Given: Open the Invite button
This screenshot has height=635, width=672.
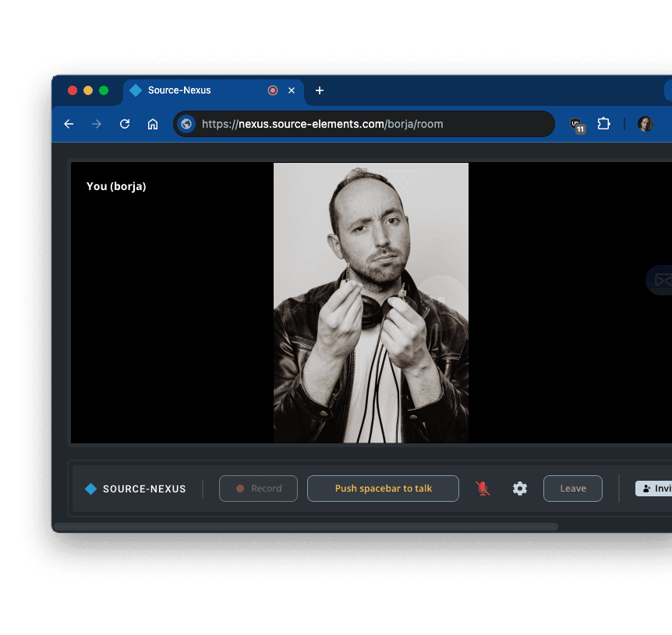Looking at the screenshot, I should tap(655, 489).
